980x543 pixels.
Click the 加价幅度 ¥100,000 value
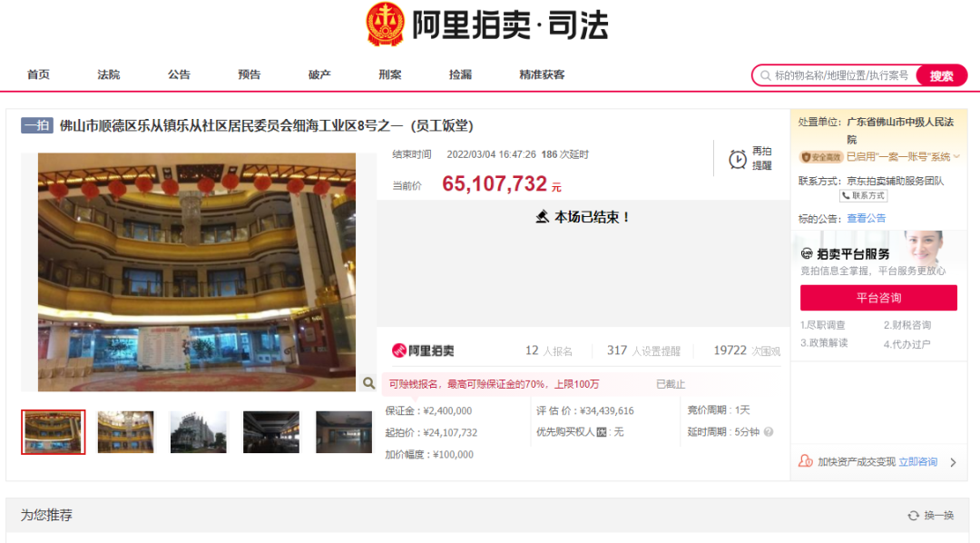point(453,455)
